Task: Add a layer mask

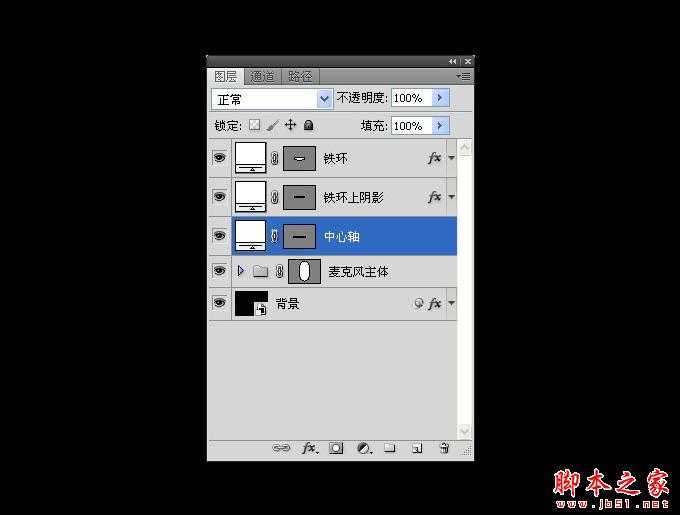Action: point(336,448)
